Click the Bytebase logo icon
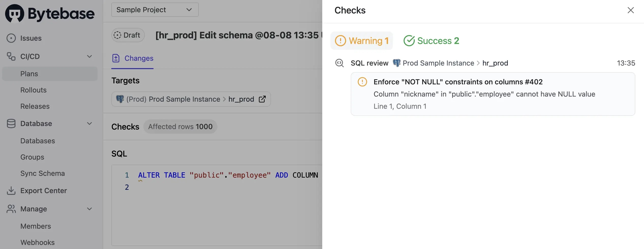Screen dimensions: 644x249 pyautogui.click(x=14, y=13)
